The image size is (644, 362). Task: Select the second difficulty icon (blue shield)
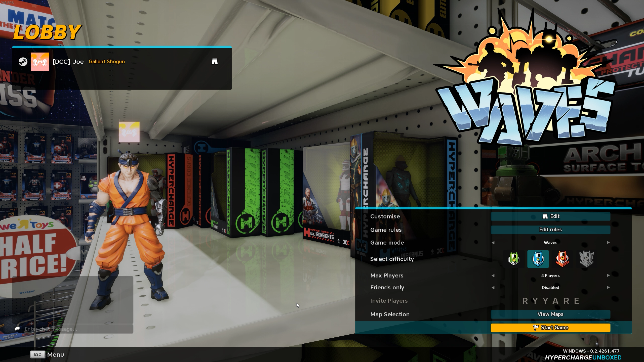(538, 259)
